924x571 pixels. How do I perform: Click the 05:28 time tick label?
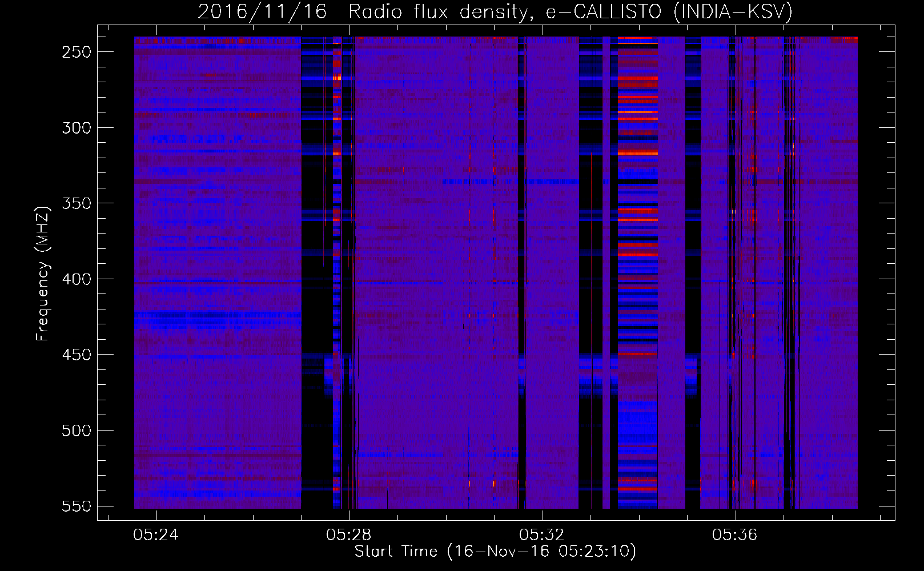[349, 535]
